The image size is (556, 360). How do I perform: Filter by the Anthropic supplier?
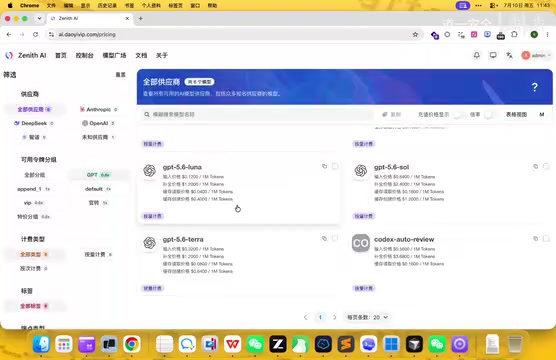click(x=98, y=110)
